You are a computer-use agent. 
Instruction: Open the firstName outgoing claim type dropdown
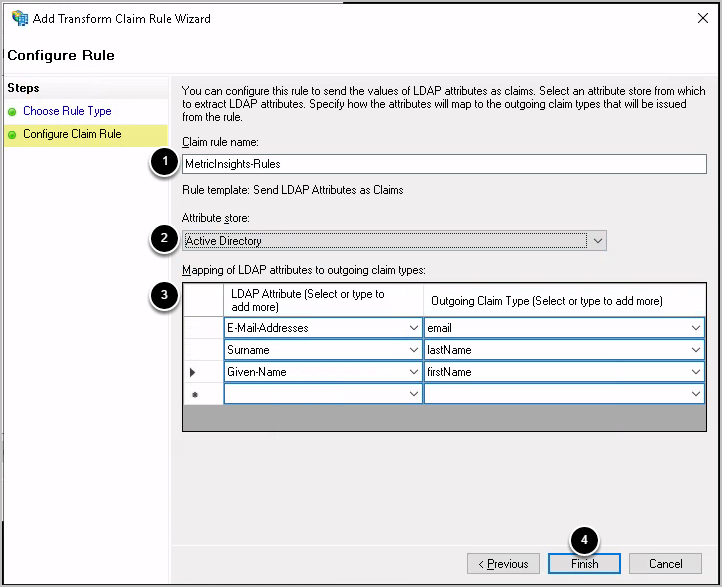pos(695,372)
